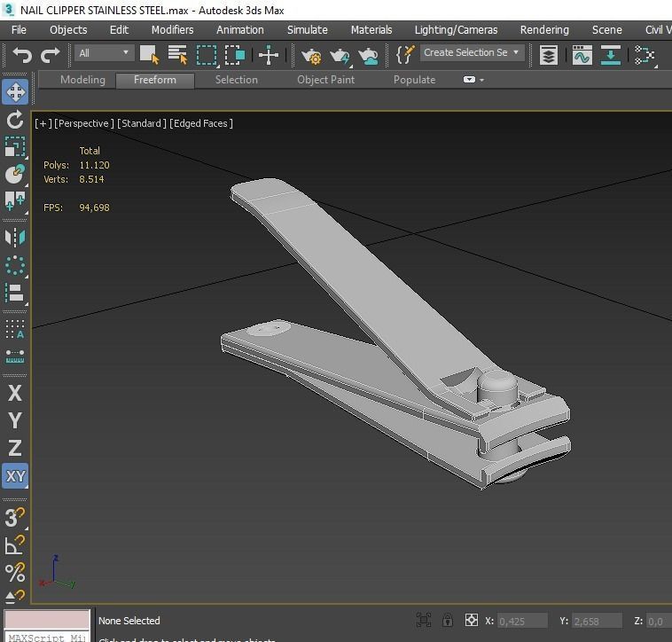Click the crosshair plus icon in main toolbar
The width and height of the screenshot is (672, 642).
point(269,55)
